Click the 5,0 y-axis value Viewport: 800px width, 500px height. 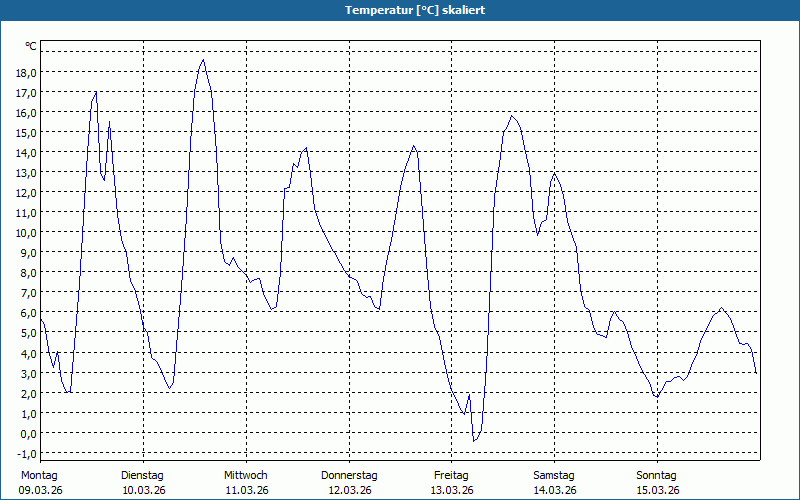(x=29, y=333)
